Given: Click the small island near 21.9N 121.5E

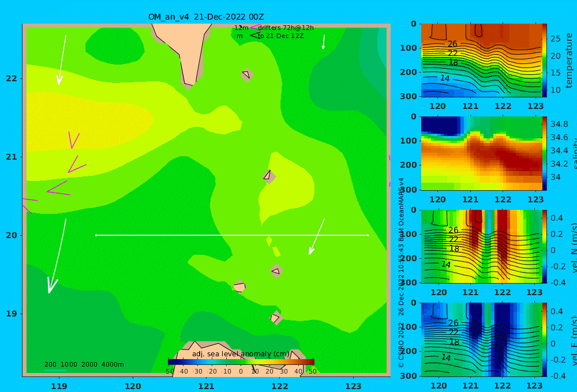Looking at the screenshot, I should click(x=246, y=74).
